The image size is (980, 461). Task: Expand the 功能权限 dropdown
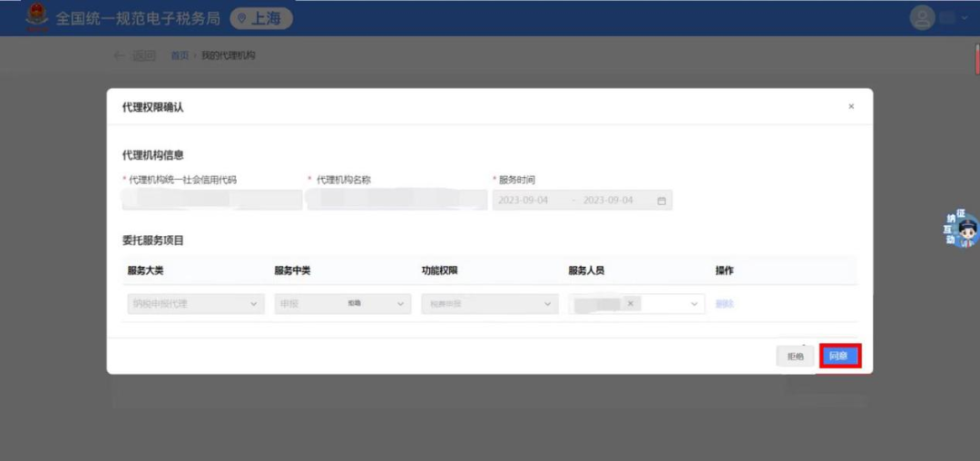(x=490, y=304)
